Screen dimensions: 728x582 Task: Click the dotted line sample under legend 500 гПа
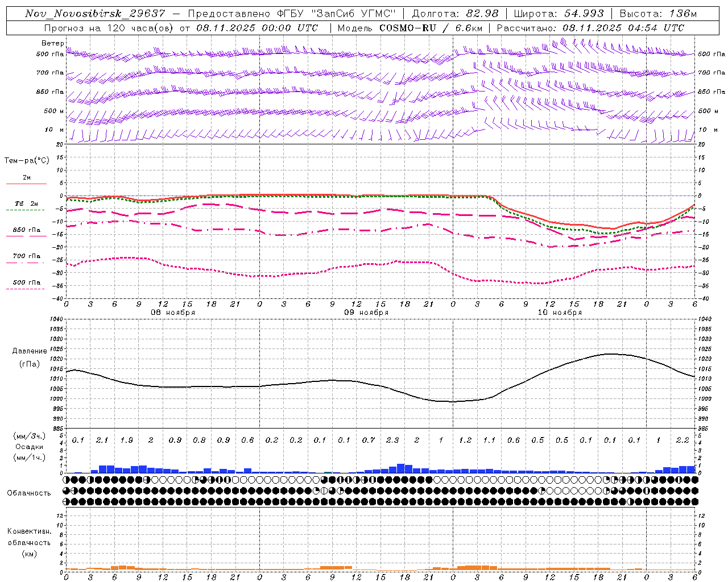26,289
